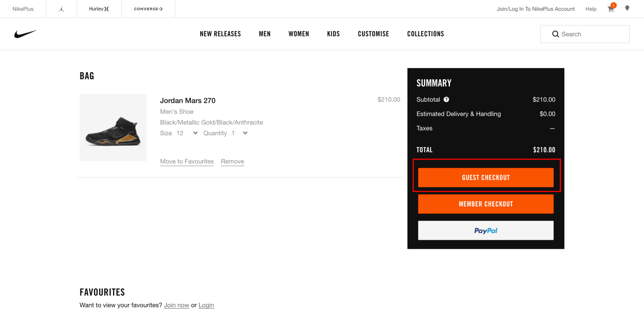Click the Member Checkout button
The width and height of the screenshot is (644, 322).
point(486,204)
